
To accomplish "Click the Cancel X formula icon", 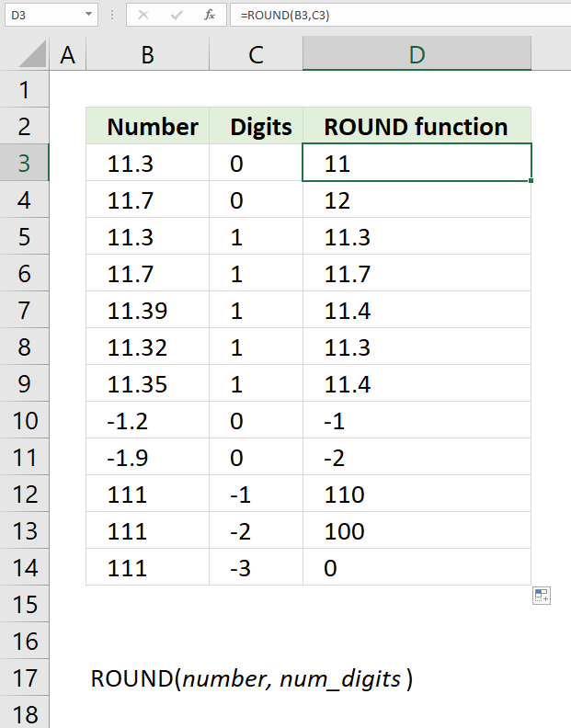I will pos(143,16).
